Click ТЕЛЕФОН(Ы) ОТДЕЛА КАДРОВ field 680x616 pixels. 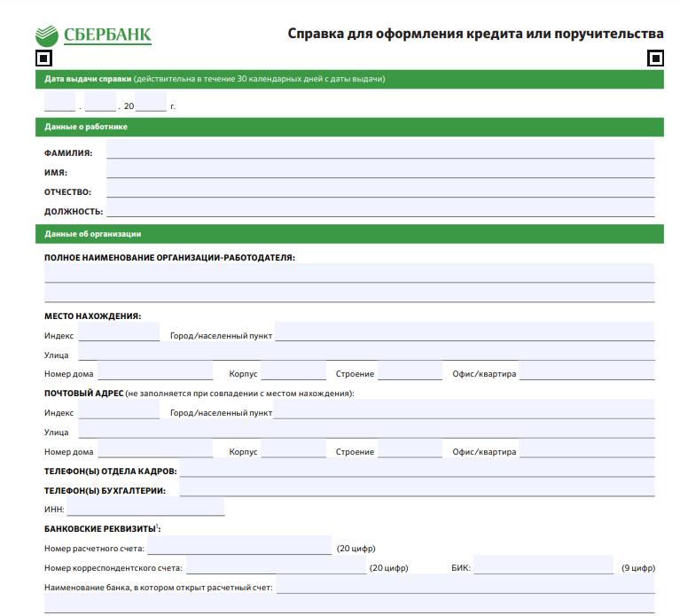pyautogui.click(x=417, y=468)
